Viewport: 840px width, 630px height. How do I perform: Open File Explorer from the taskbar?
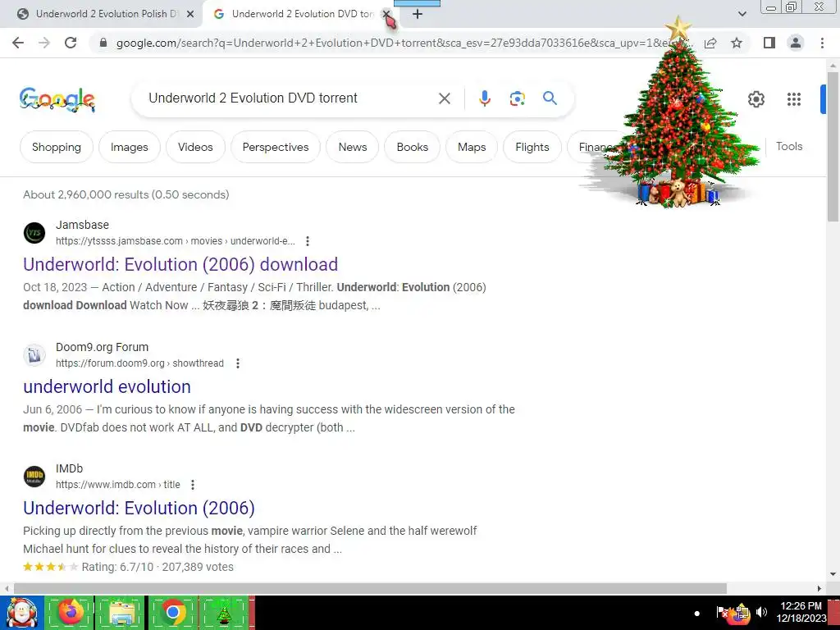[121, 613]
